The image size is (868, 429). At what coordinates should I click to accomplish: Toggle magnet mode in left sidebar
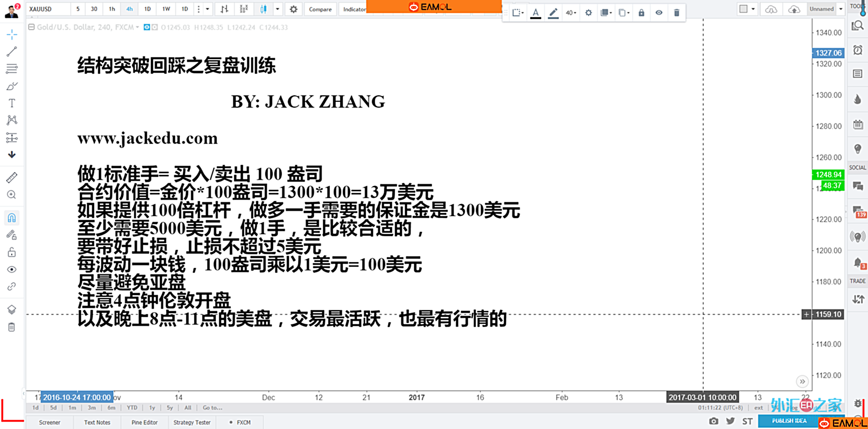pyautogui.click(x=12, y=218)
